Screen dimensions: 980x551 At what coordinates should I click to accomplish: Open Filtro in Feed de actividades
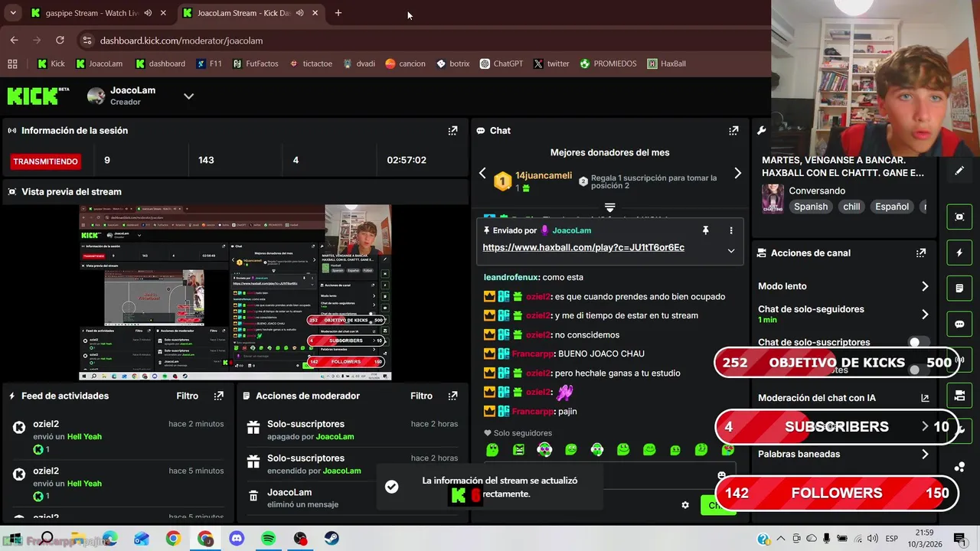point(187,396)
